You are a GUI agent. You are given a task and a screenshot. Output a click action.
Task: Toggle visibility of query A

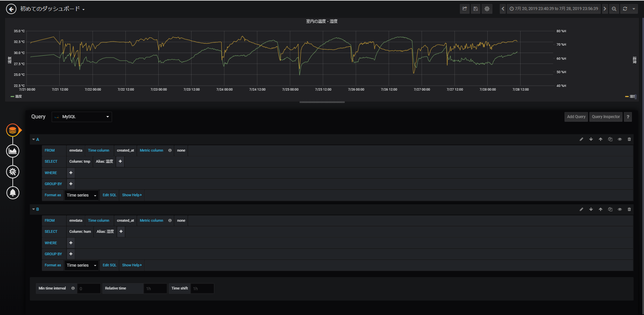click(620, 139)
